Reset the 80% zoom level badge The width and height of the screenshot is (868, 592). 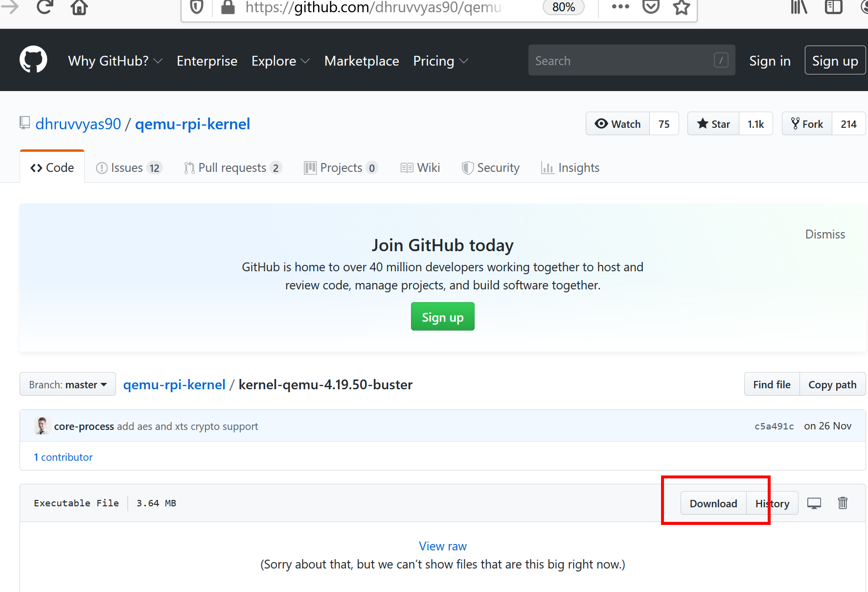point(564,7)
